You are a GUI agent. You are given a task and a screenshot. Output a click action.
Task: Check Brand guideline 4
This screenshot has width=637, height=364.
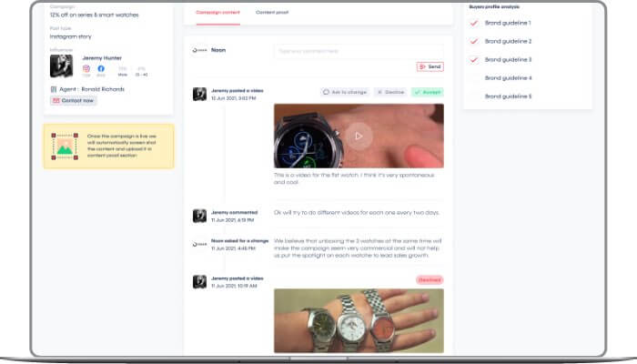pyautogui.click(x=471, y=77)
